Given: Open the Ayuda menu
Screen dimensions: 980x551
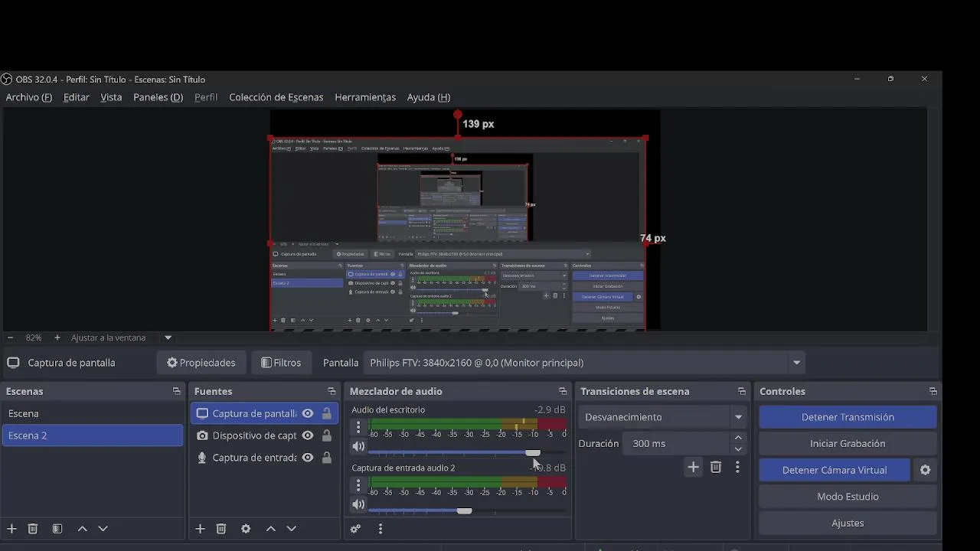Looking at the screenshot, I should pyautogui.click(x=429, y=97).
